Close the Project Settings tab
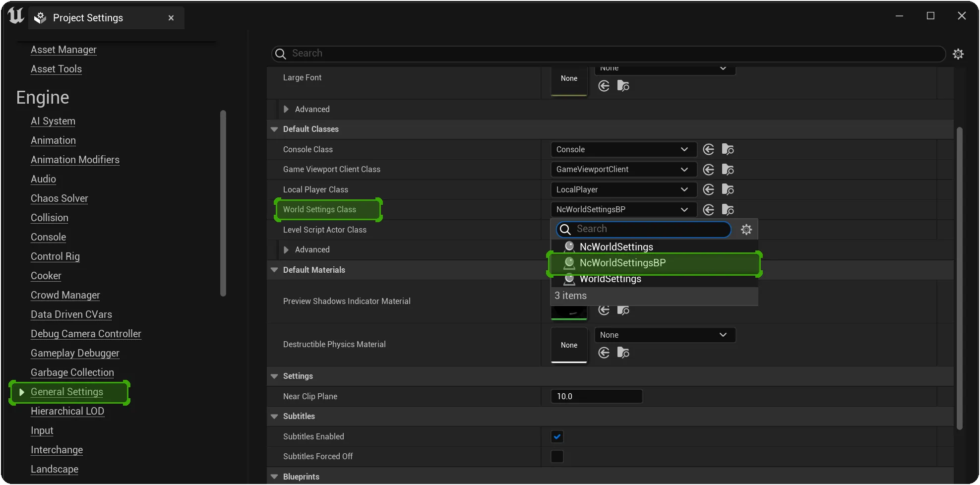Viewport: 980px width, 485px height. [171, 18]
